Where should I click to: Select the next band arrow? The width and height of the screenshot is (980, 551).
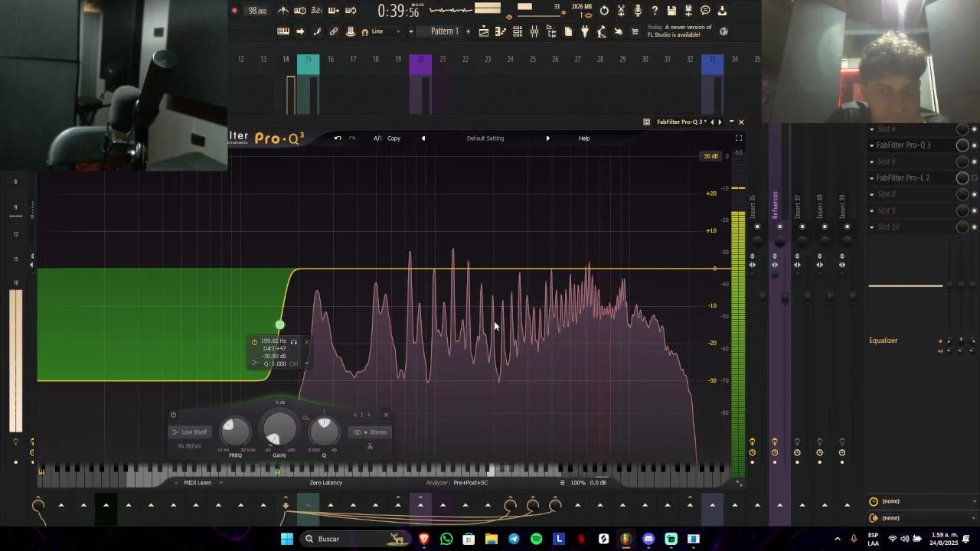(369, 415)
